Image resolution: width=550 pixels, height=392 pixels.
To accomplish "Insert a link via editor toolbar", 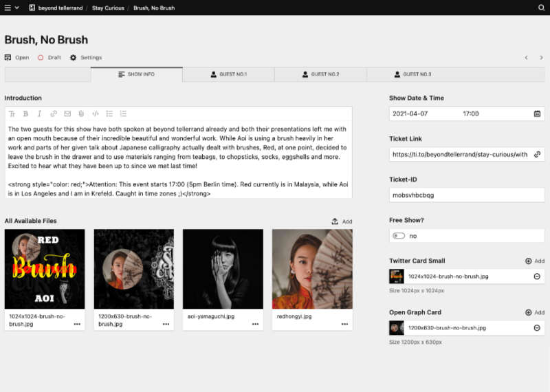I will (54, 113).
